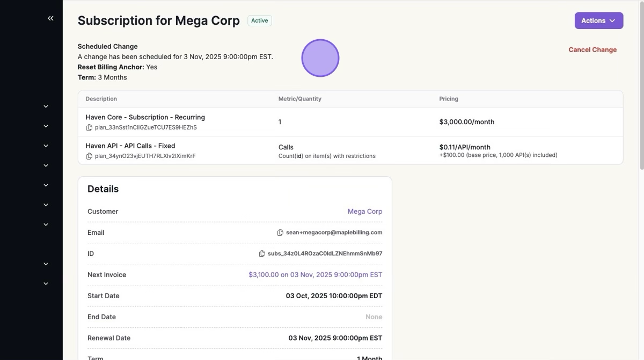Open the $3,100.00 next invoice link

coord(315,275)
